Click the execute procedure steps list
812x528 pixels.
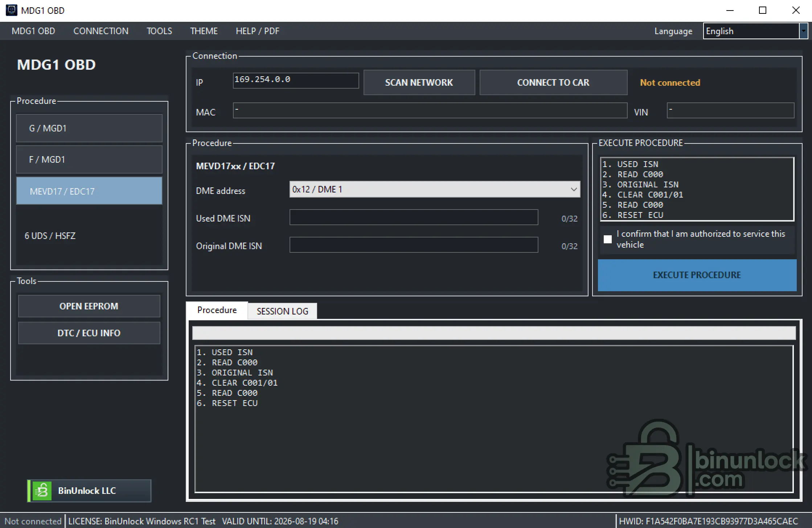tap(697, 189)
